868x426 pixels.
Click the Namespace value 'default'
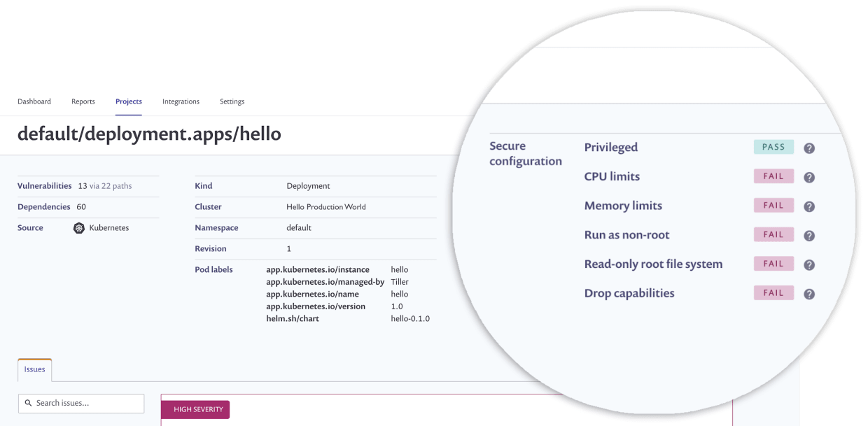pyautogui.click(x=299, y=228)
